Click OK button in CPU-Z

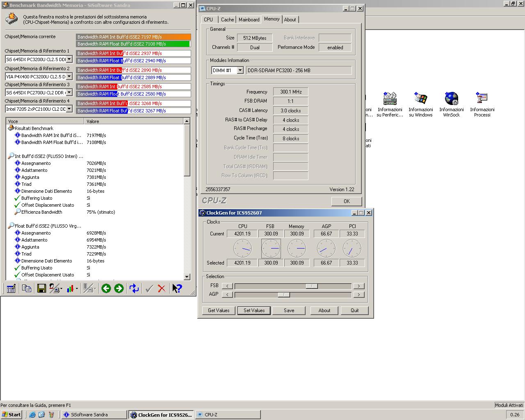(347, 201)
